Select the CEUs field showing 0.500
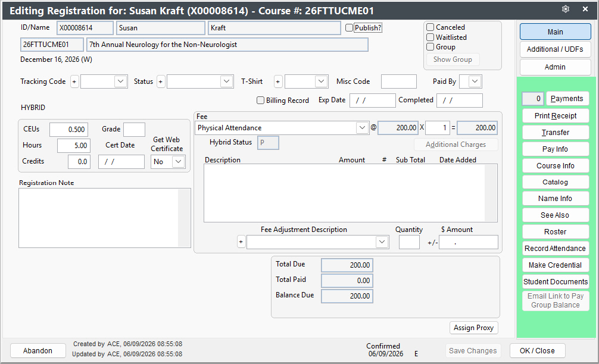Image resolution: width=599 pixels, height=364 pixels. [68, 130]
